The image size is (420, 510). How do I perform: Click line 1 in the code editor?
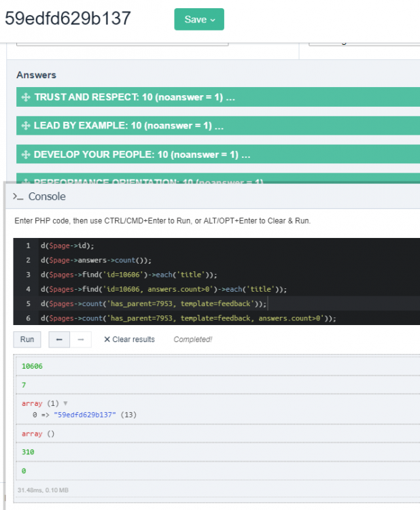click(x=68, y=245)
